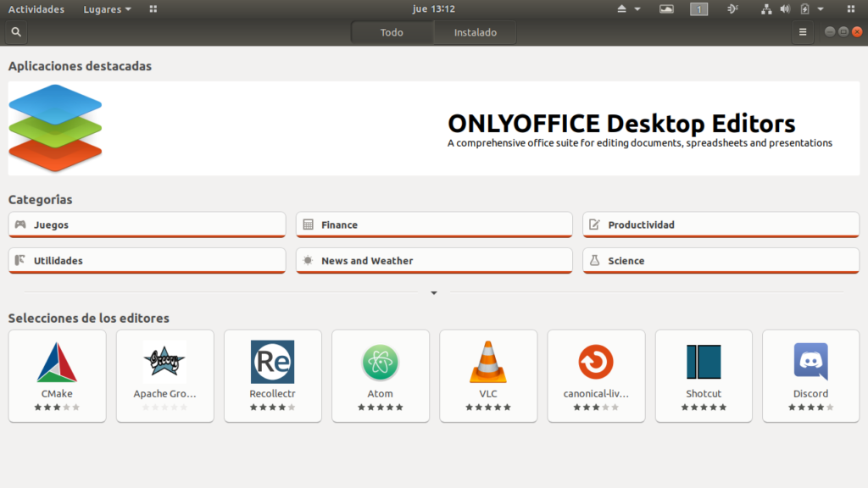The image size is (868, 488).
Task: Click the battery status icon
Action: point(805,8)
